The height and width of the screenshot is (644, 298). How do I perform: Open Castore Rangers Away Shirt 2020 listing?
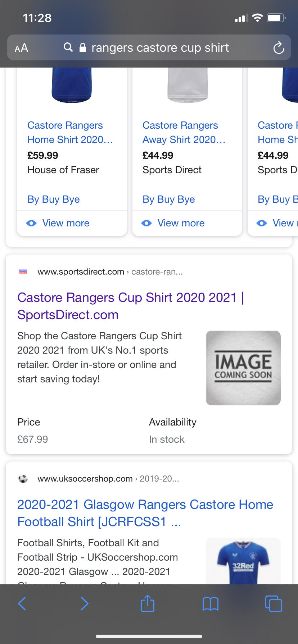pyautogui.click(x=184, y=132)
